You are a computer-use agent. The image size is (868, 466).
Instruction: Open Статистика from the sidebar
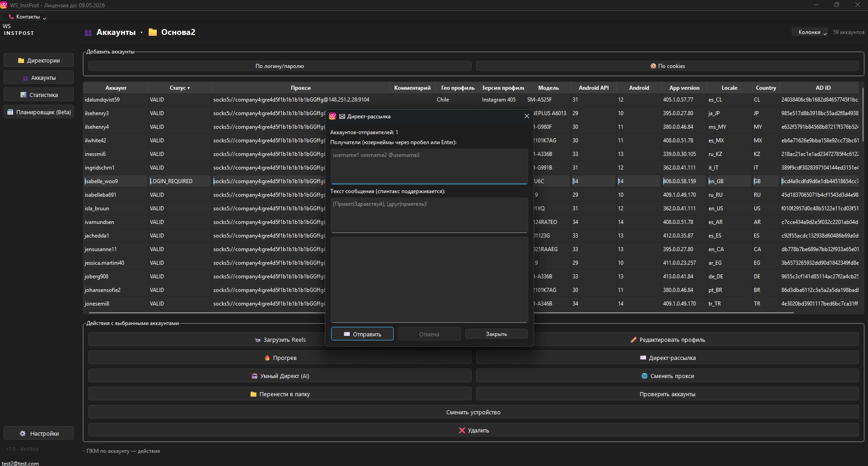click(x=39, y=95)
